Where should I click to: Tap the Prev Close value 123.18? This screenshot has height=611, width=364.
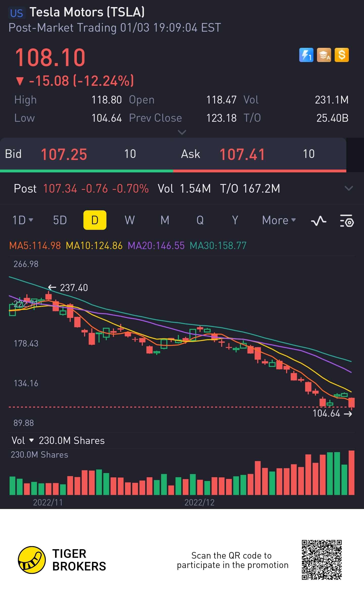click(x=221, y=118)
